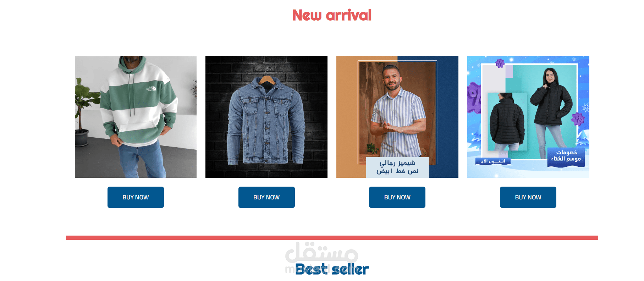The width and height of the screenshot is (644, 281).
Task: Click the Best seller heading
Action: (x=332, y=269)
